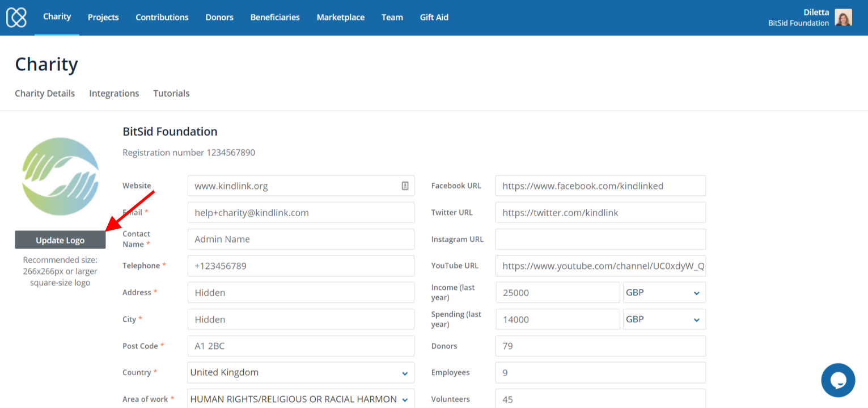Screen dimensions: 868x408
Task: Click the Update Logo button
Action: pyautogui.click(x=60, y=240)
